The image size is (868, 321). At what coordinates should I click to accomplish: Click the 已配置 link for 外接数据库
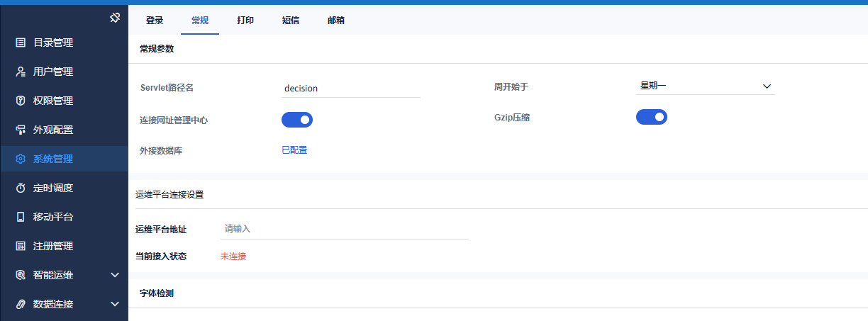[x=294, y=150]
